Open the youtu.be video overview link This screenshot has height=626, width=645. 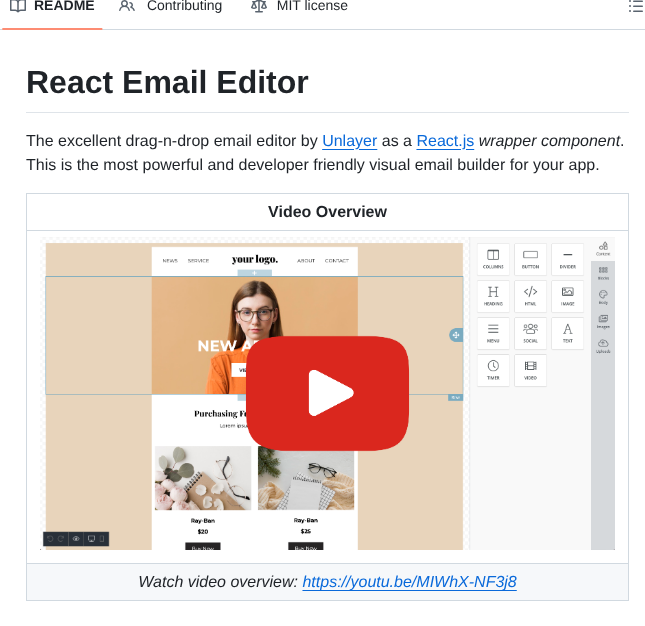click(x=409, y=582)
